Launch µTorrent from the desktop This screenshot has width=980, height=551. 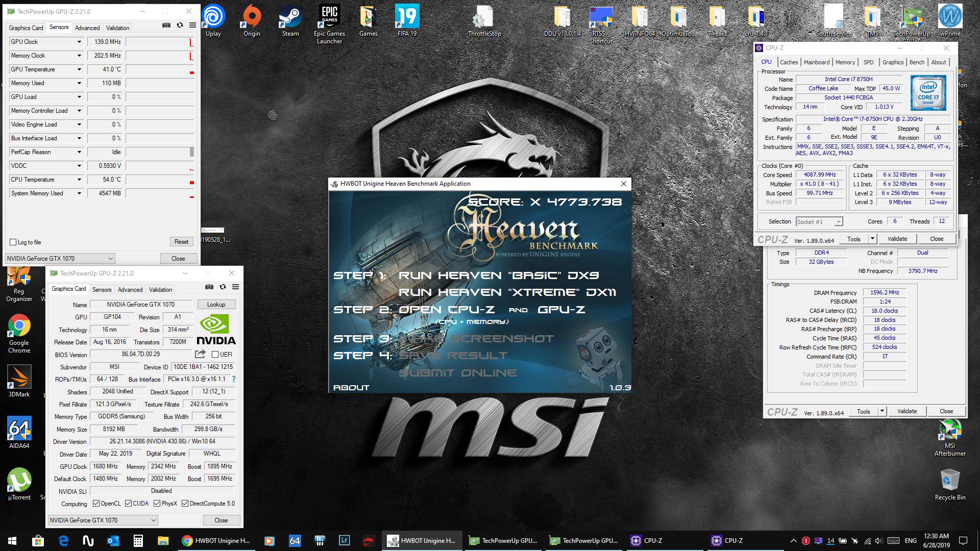pyautogui.click(x=19, y=484)
